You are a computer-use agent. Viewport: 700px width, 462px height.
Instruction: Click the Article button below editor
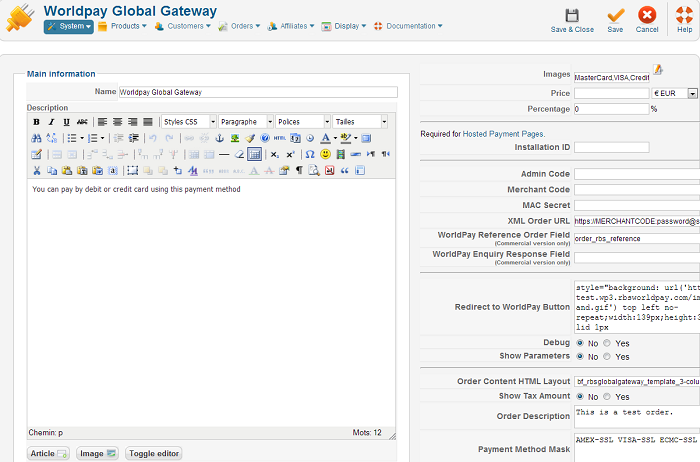(48, 454)
